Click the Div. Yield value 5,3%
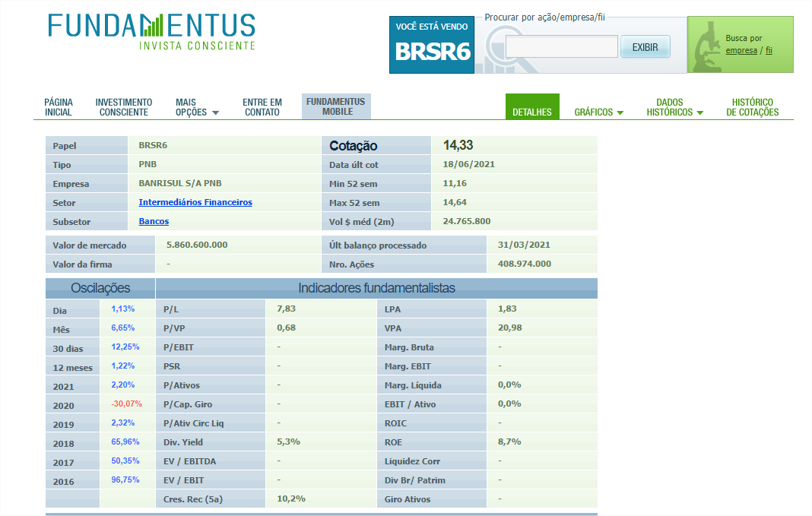Image resolution: width=812 pixels, height=516 pixels. [288, 442]
